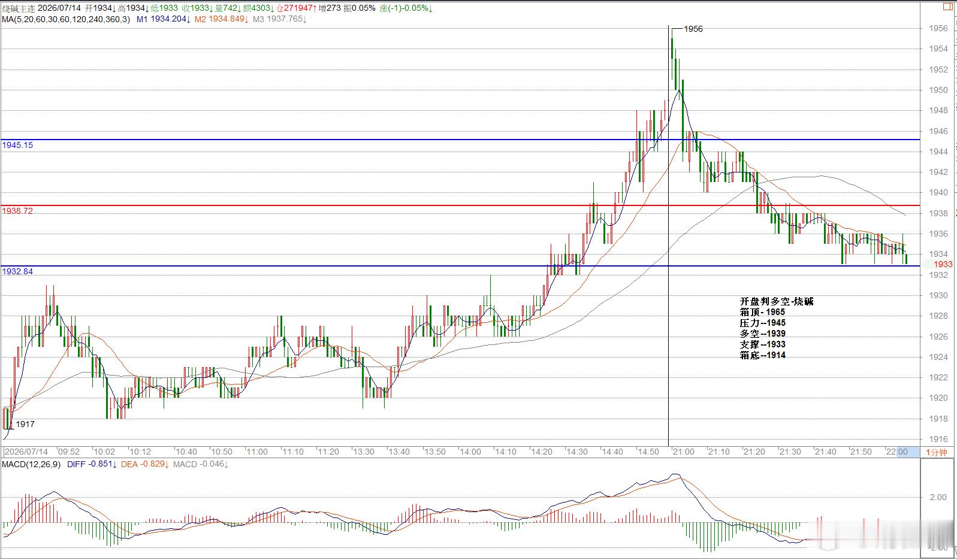Select the 开盘判多空-烧碱 annotation title
The width and height of the screenshot is (957, 560).
click(777, 301)
